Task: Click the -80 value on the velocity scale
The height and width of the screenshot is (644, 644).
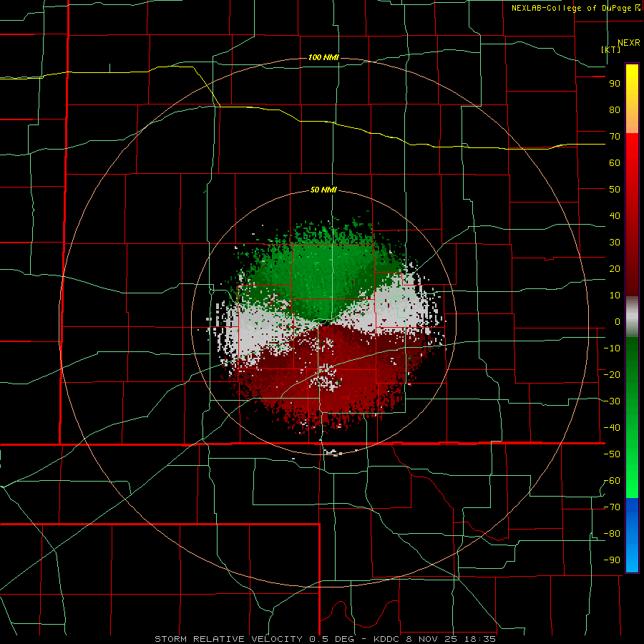Action: (612, 534)
